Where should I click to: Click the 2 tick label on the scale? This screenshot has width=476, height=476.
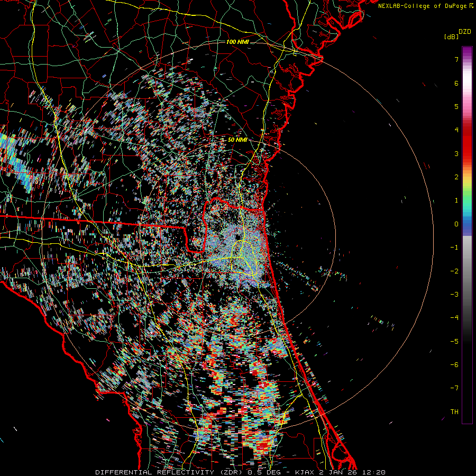point(456,177)
